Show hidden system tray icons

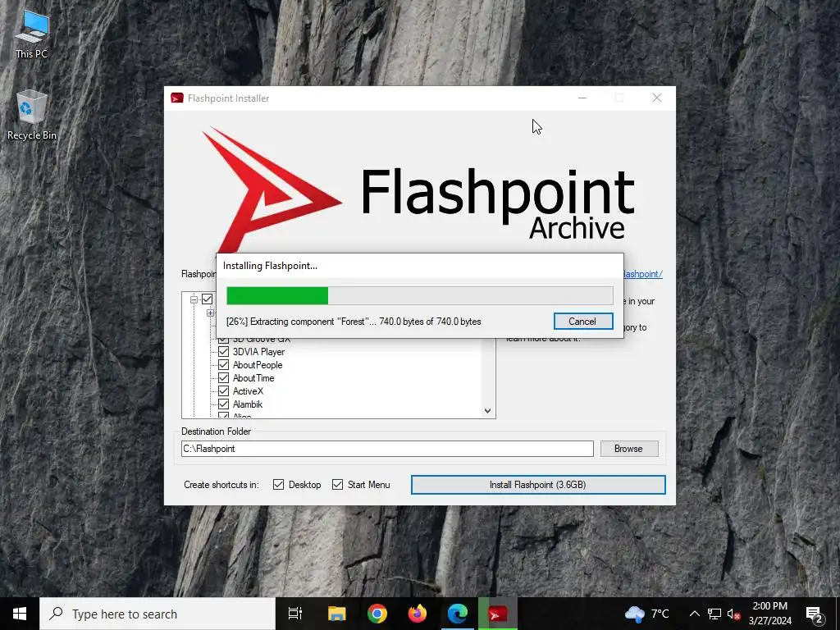click(694, 614)
